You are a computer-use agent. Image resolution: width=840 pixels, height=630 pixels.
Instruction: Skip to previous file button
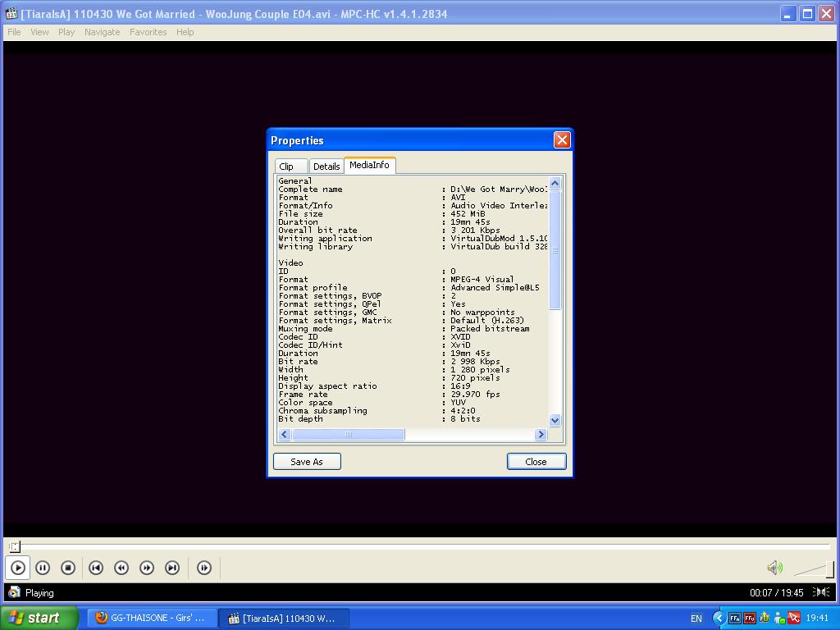coord(96,568)
